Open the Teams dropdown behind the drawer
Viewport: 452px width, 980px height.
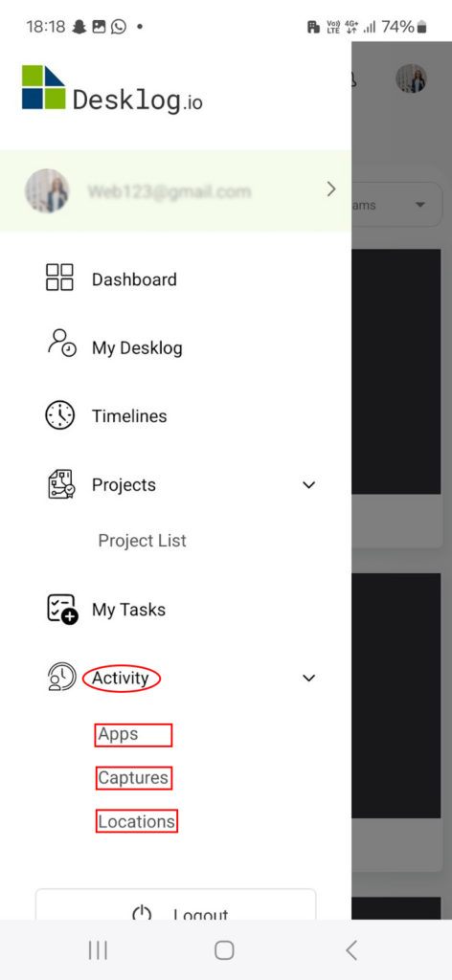(x=397, y=205)
